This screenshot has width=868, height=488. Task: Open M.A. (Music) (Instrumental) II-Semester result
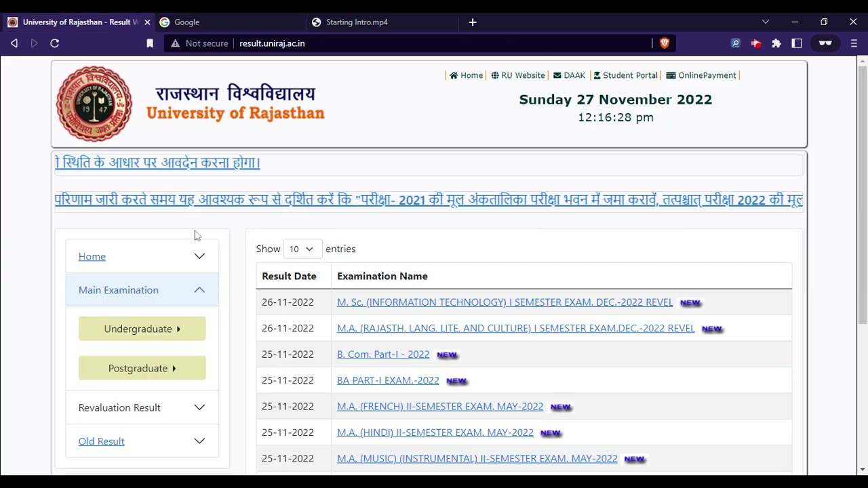coord(477,459)
